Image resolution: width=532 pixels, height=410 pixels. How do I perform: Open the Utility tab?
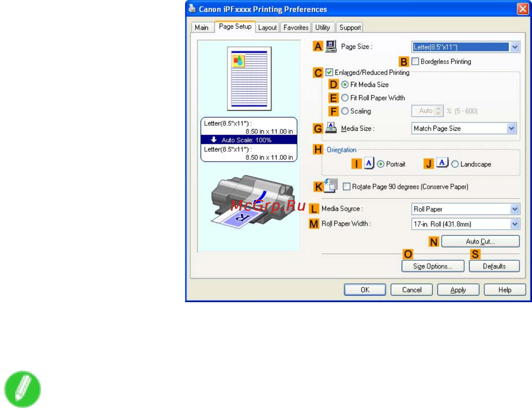point(323,27)
